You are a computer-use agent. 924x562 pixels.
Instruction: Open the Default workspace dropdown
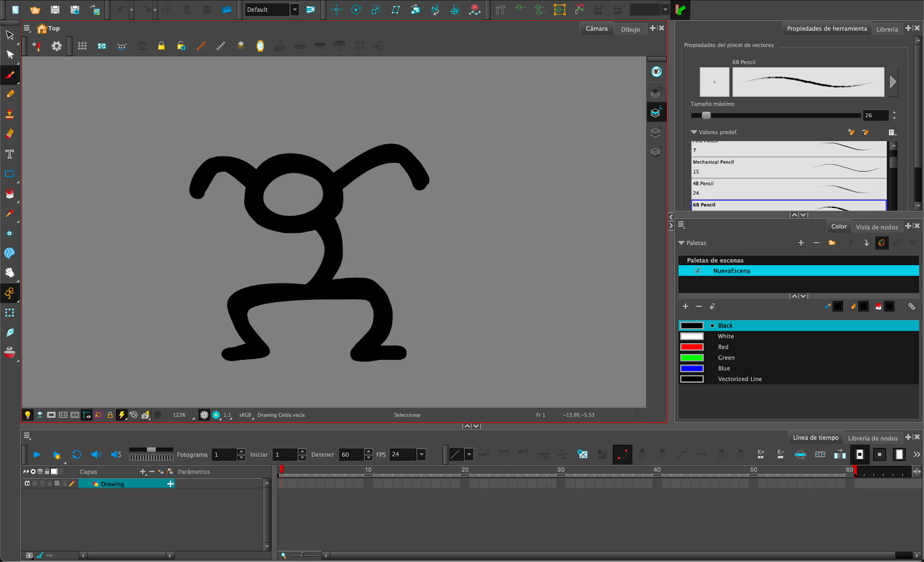295,10
